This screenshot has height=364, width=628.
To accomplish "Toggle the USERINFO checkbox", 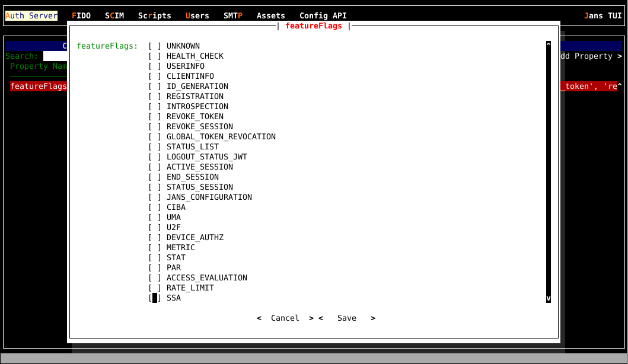I will pyautogui.click(x=155, y=66).
